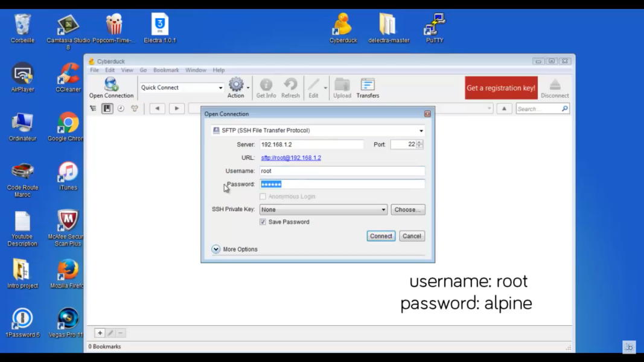Click the Password field
This screenshot has width=644, height=362.
(342, 184)
